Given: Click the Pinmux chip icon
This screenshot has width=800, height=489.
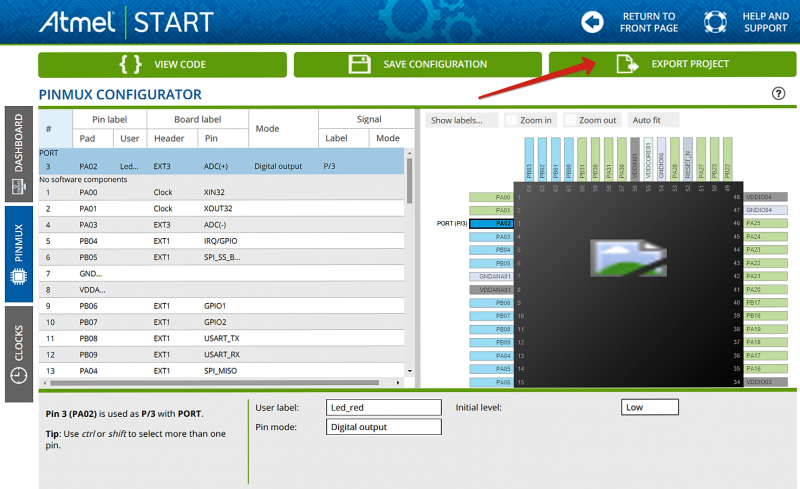Looking at the screenshot, I should 19,277.
